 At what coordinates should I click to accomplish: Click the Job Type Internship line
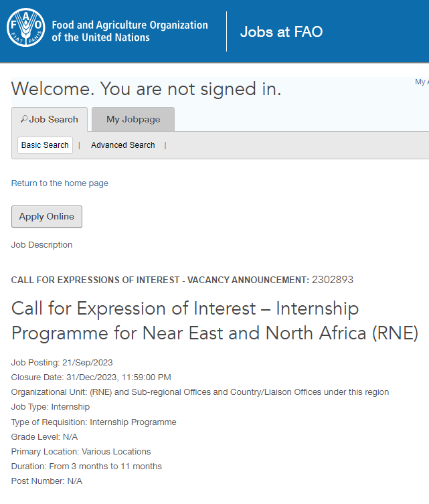[50, 407]
